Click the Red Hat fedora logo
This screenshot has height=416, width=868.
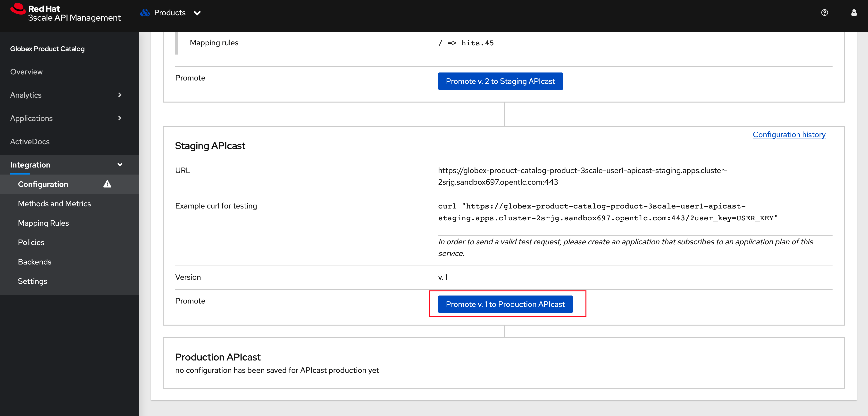18,9
